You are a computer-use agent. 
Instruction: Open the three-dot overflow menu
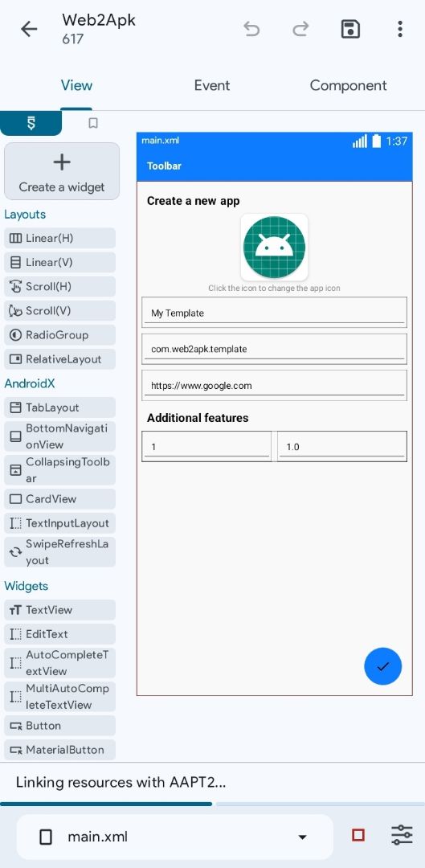(399, 29)
